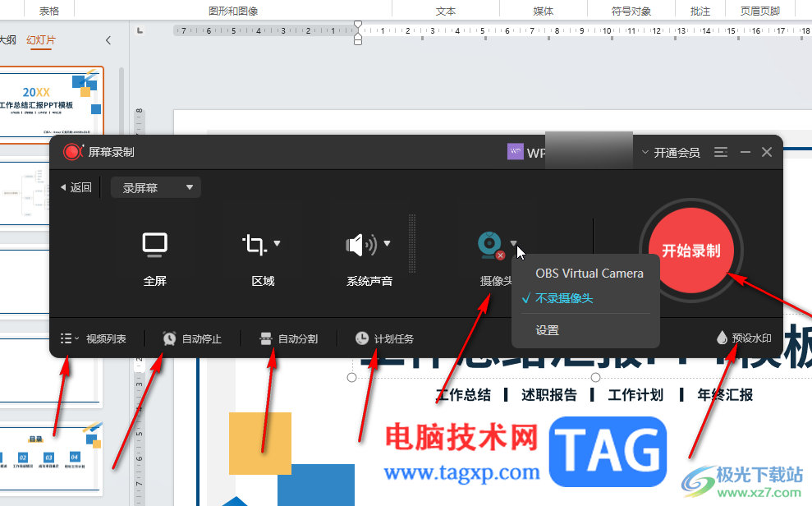The height and width of the screenshot is (506, 812).
Task: Click the 符号对象 ribbon group label
Action: (x=631, y=11)
